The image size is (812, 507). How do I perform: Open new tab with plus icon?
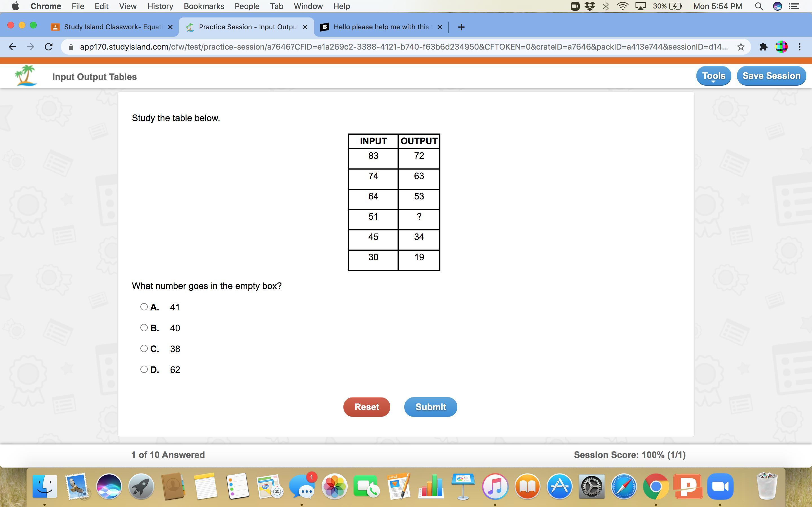coord(461,27)
